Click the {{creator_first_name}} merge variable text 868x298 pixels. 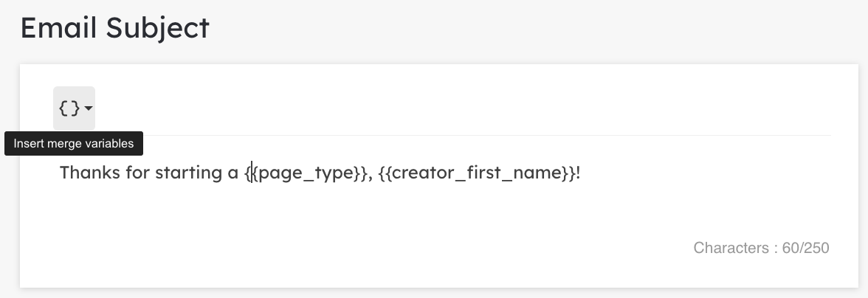coord(477,173)
